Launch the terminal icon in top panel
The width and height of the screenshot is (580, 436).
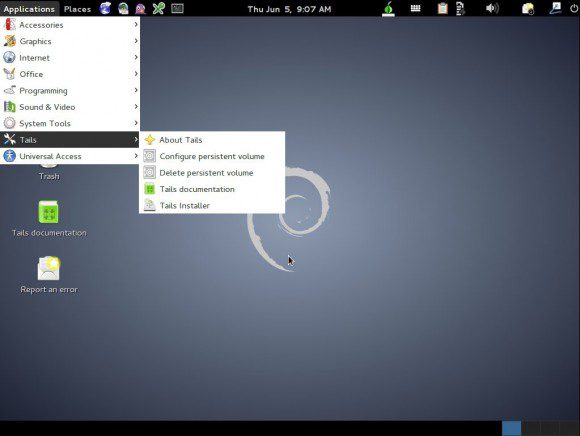pos(177,8)
